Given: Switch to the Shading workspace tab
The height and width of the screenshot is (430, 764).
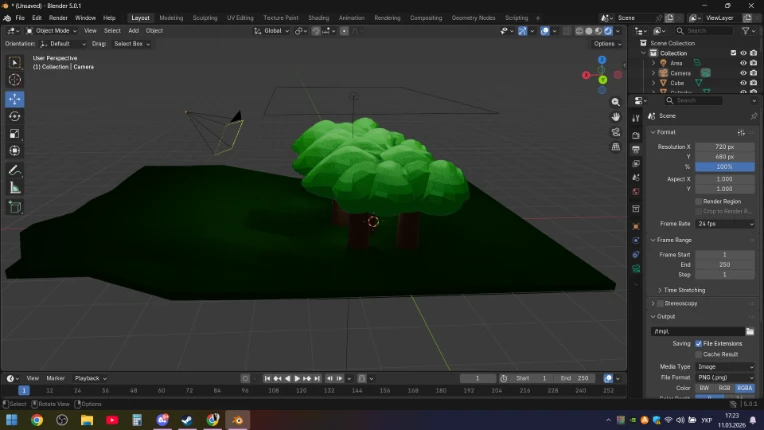Looking at the screenshot, I should point(319,18).
